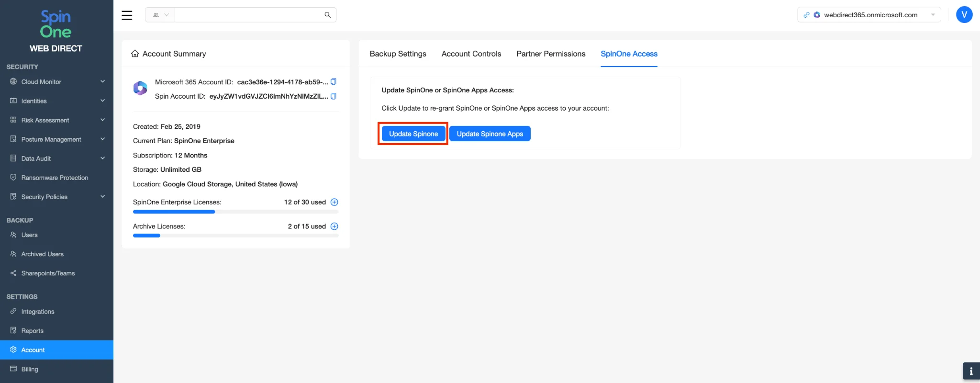Image resolution: width=980 pixels, height=383 pixels.
Task: Click the Users sidebar icon
Action: [x=13, y=235]
